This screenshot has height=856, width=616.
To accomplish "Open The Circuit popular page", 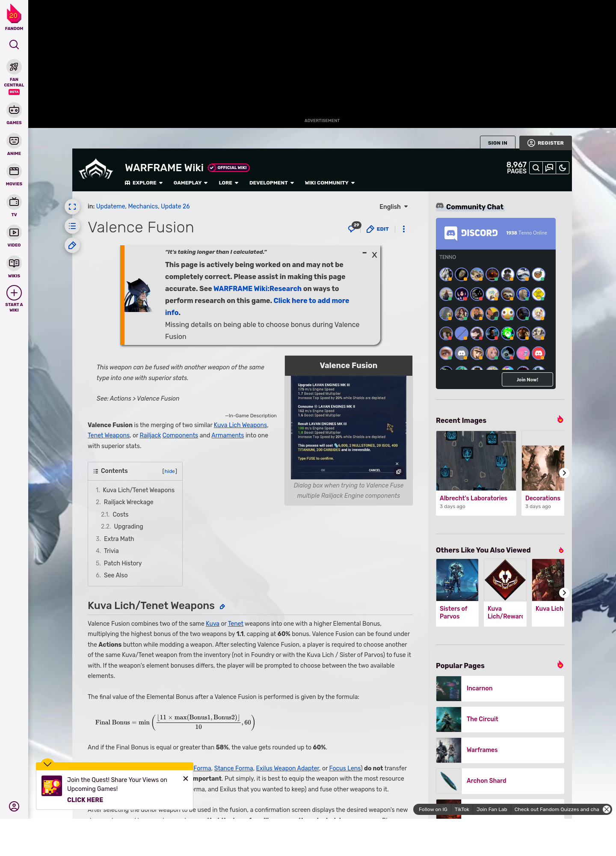I will 500,719.
